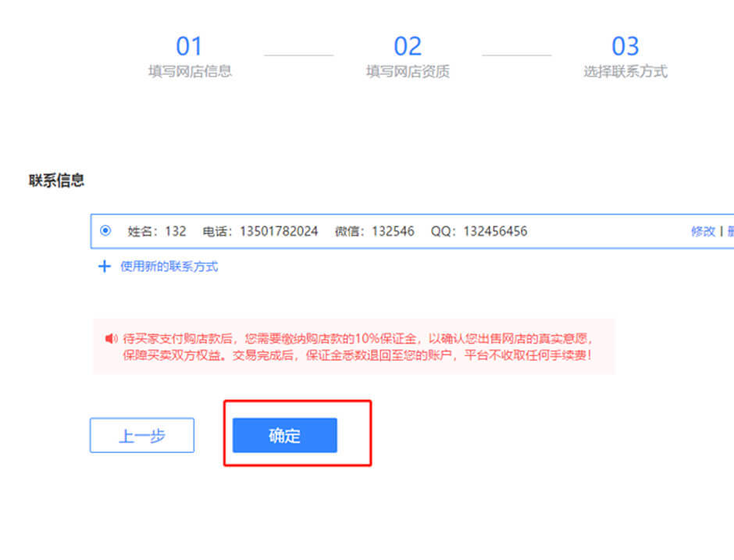Go back with the 上一步 button

pos(142,436)
